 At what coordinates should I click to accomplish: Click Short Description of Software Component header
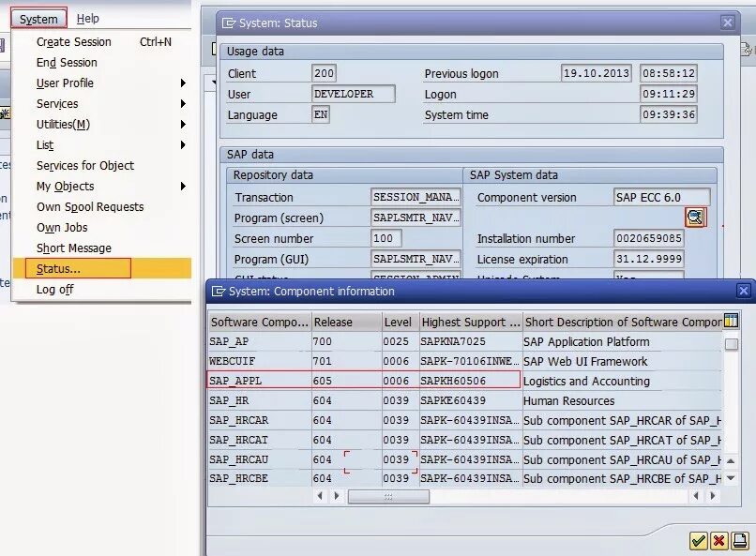click(x=623, y=322)
